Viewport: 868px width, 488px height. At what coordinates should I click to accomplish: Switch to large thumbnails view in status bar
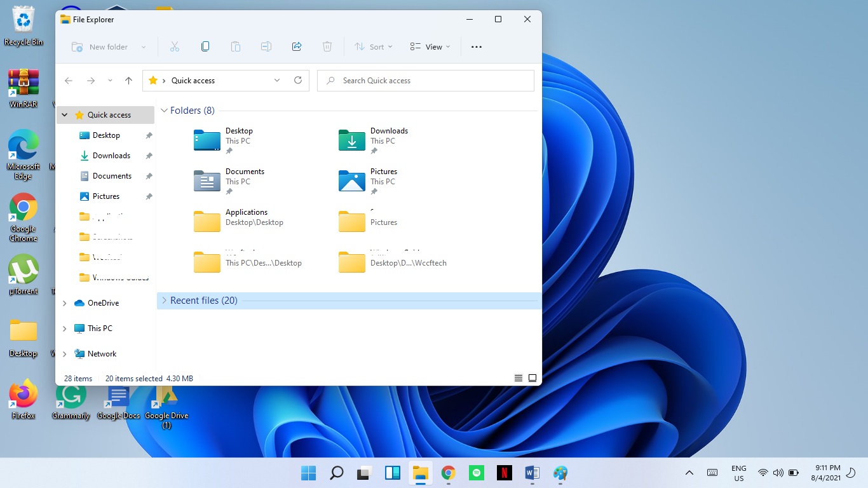pyautogui.click(x=532, y=377)
